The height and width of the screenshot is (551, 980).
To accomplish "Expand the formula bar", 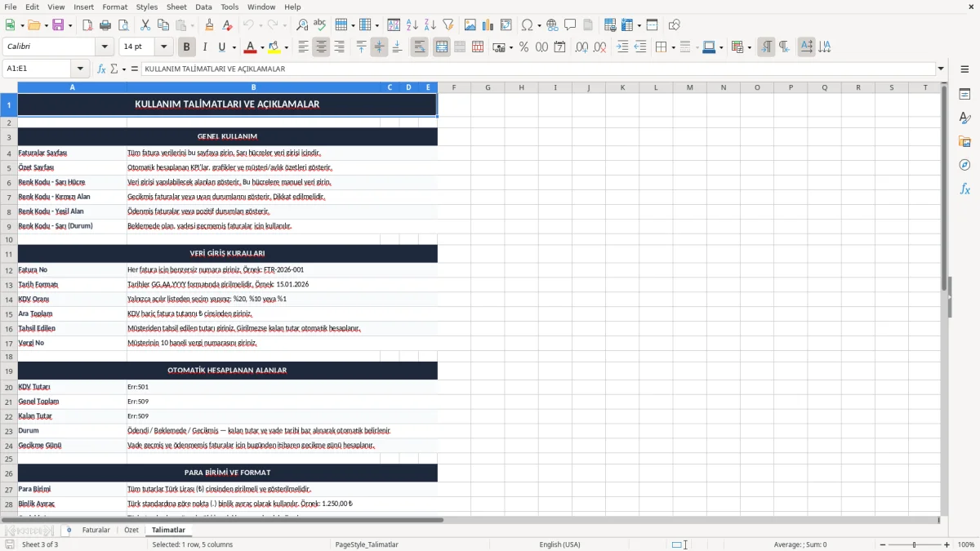I will [941, 69].
